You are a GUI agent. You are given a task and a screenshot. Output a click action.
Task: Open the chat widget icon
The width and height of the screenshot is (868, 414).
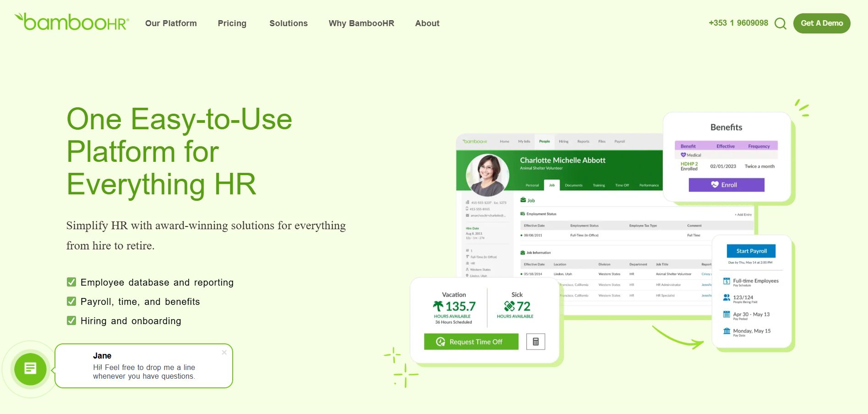(30, 369)
